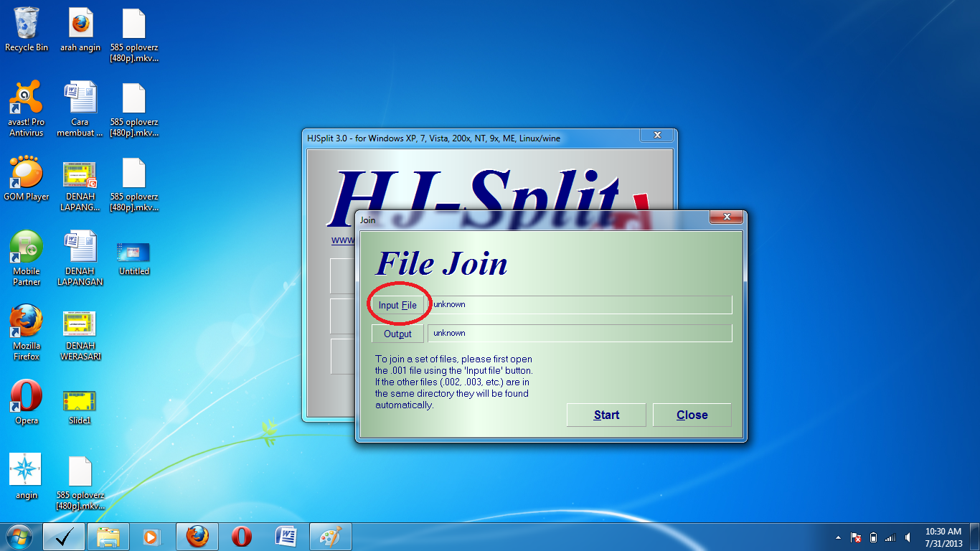Select the 585 oploverz file beside arah angin
980x551 pixels.
[134, 35]
